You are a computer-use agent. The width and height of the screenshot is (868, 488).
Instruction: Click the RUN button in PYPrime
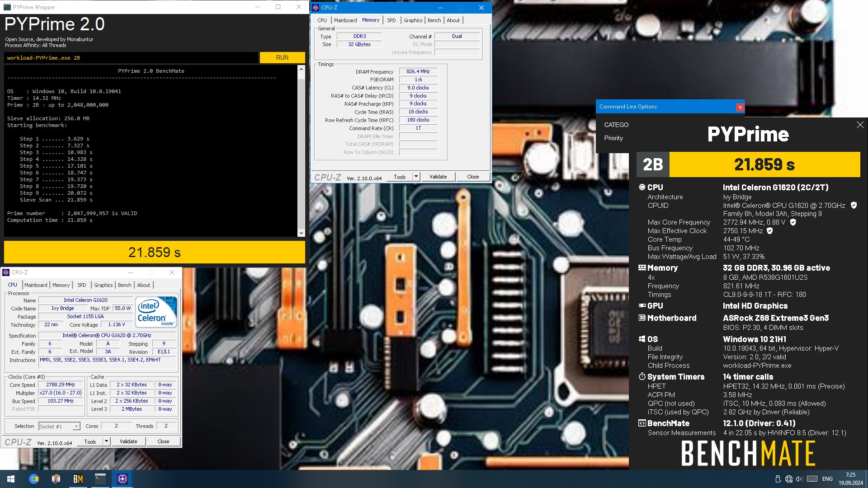[282, 57]
